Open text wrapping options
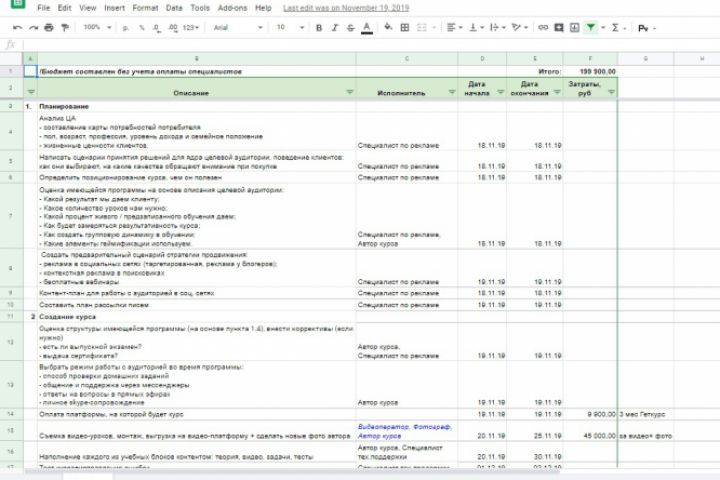 (x=497, y=28)
